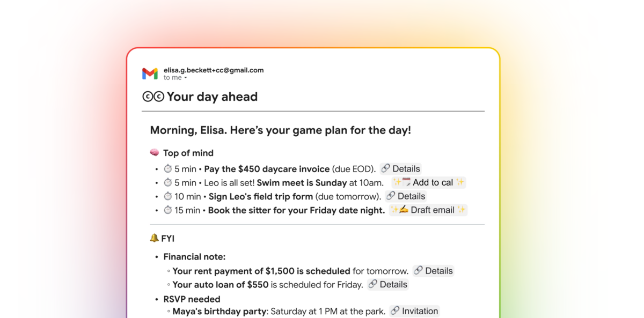Image resolution: width=644 pixels, height=318 pixels.
Task: Open Invitation link for Maya's birthday party
Action: 414,311
